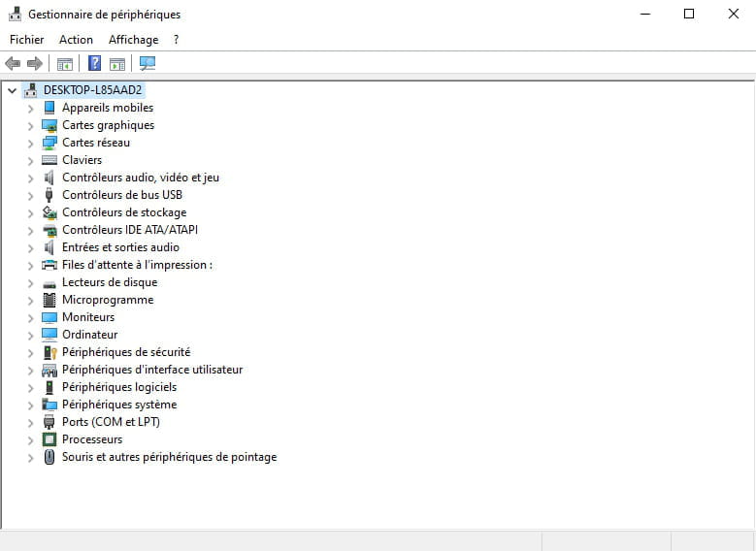Click the Show/Hide action pane toolbar icon

[117, 64]
